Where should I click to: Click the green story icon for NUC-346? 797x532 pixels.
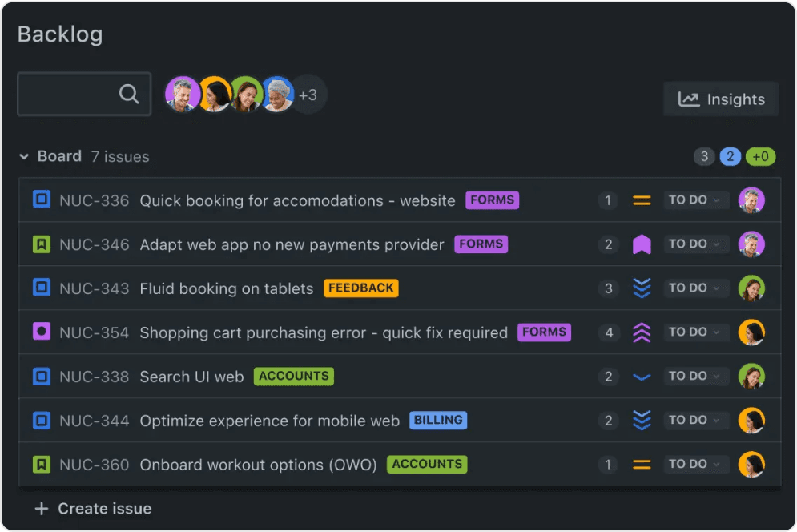pyautogui.click(x=42, y=244)
